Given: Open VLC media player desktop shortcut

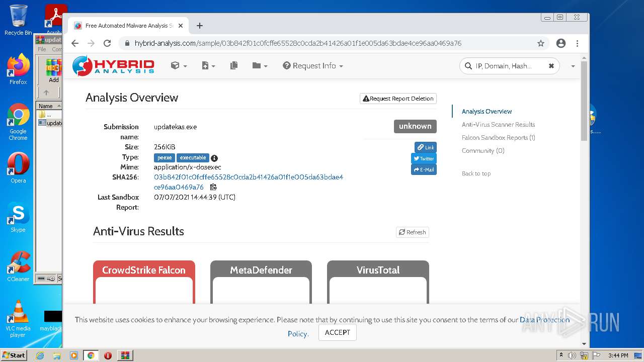Looking at the screenshot, I should click(18, 319).
